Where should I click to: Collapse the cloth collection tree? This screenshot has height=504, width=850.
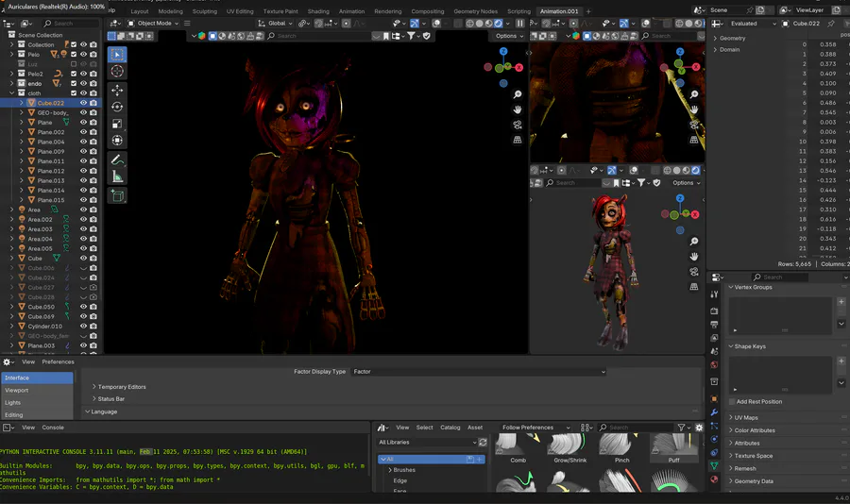click(12, 93)
